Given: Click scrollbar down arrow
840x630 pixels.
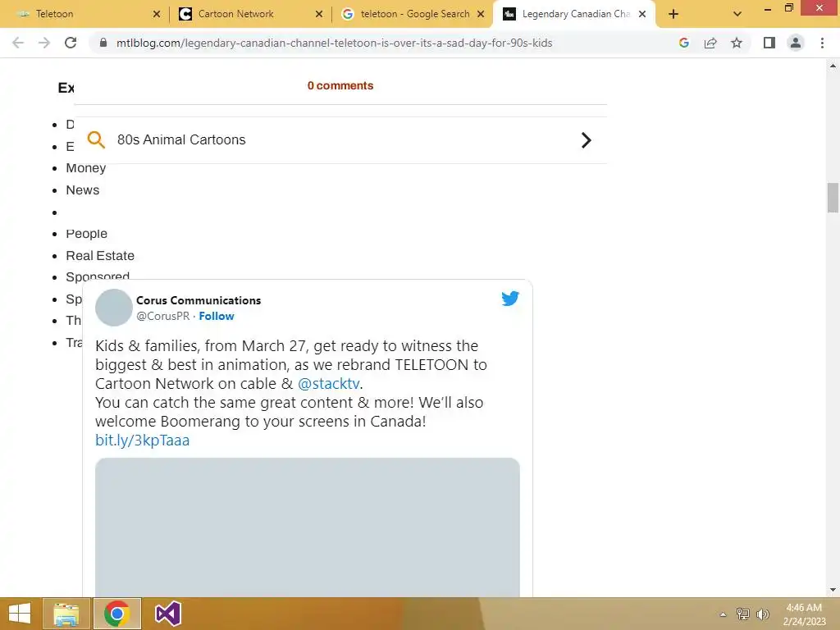Looking at the screenshot, I should coord(833,591).
